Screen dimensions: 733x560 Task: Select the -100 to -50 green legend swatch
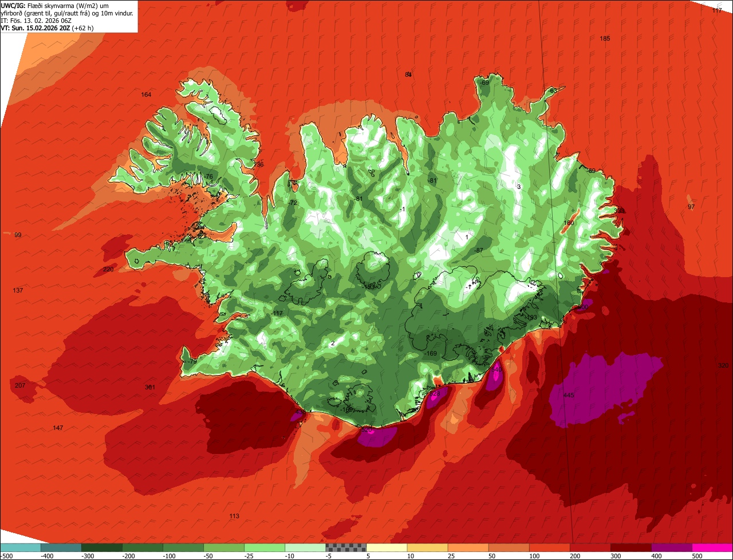coord(183,547)
